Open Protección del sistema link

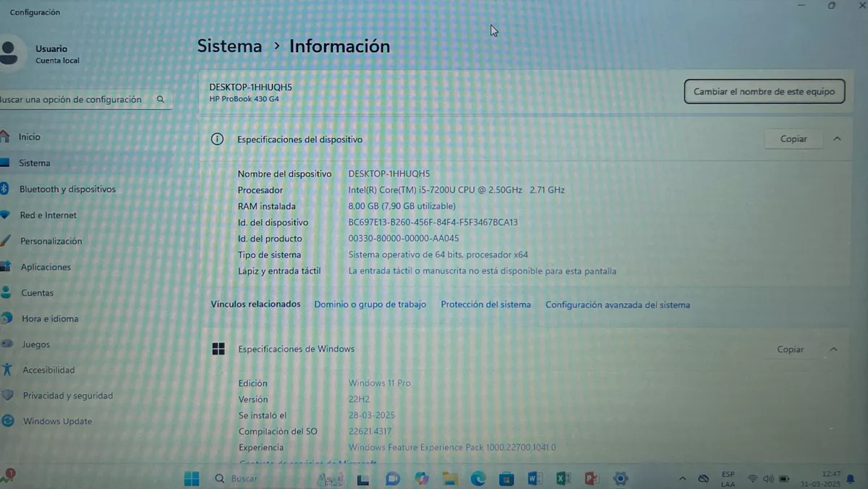(x=486, y=305)
